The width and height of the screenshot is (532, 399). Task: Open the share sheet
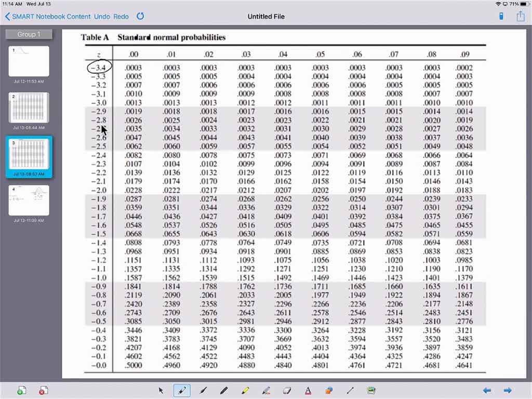[x=521, y=16]
